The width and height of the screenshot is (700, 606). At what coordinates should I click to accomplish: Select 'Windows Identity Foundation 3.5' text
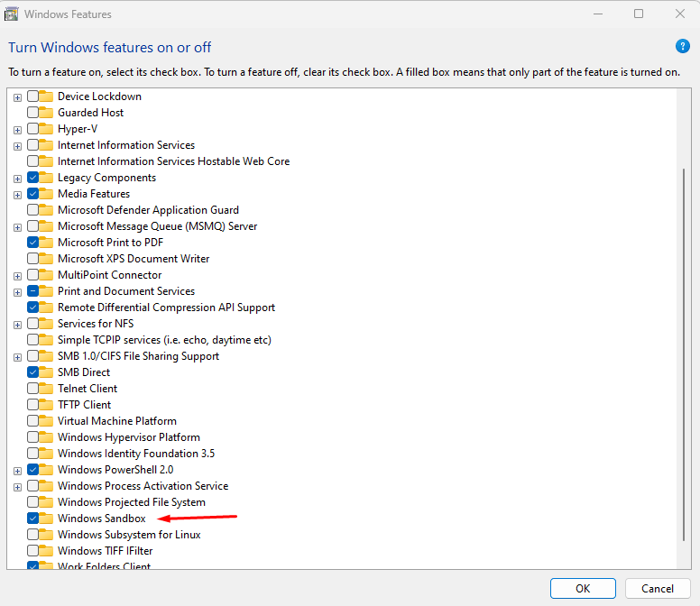click(x=136, y=454)
